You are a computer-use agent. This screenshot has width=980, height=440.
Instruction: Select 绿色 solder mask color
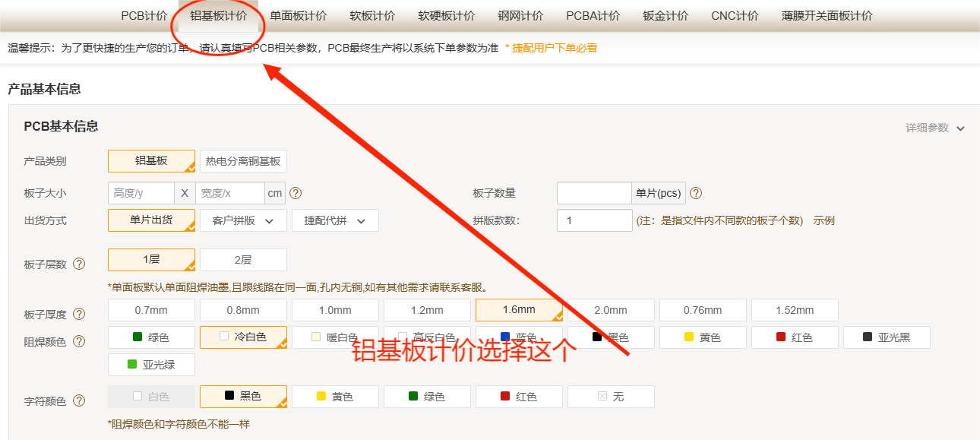152,337
